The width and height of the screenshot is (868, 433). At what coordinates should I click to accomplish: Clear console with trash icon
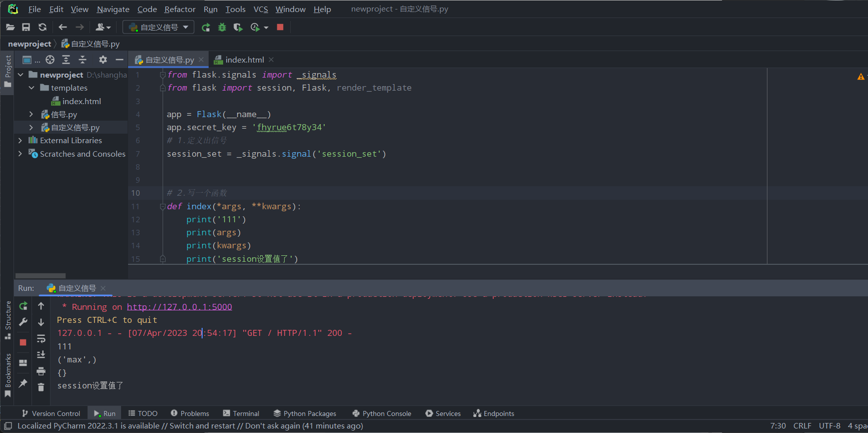(x=41, y=387)
